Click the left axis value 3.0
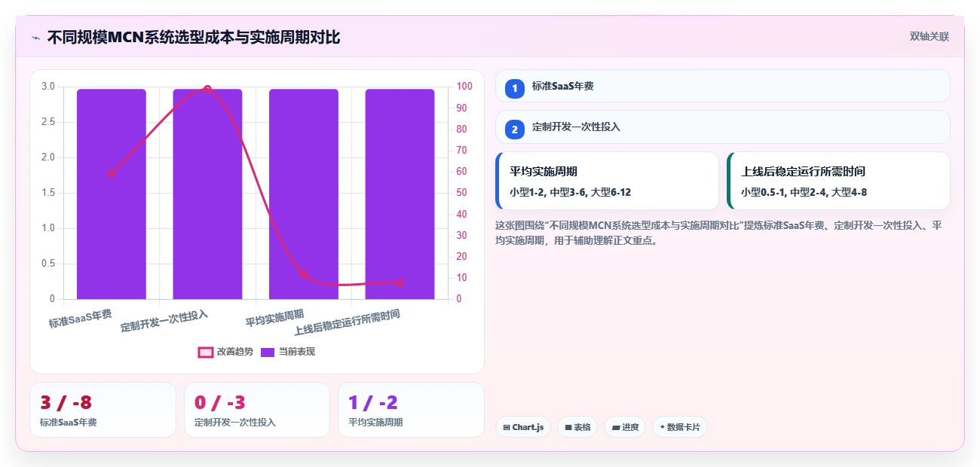980x467 pixels. point(48,87)
